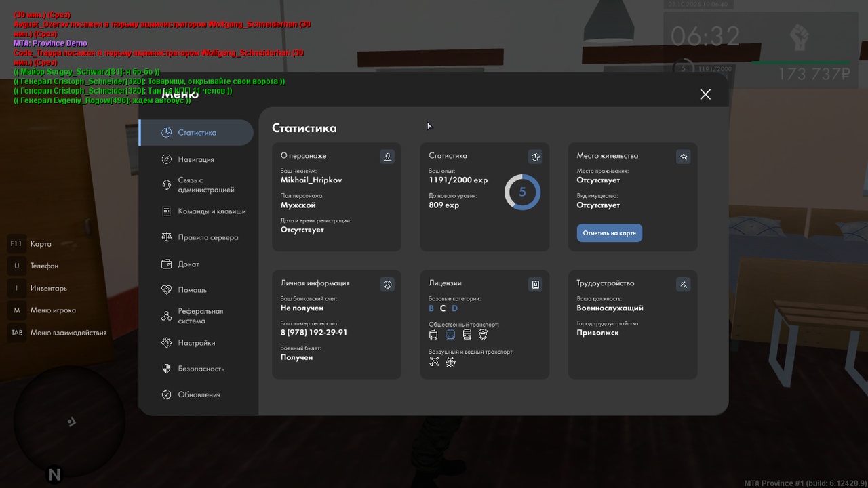868x488 pixels.
Task: Click the heart icon for Помощь
Action: (167, 289)
